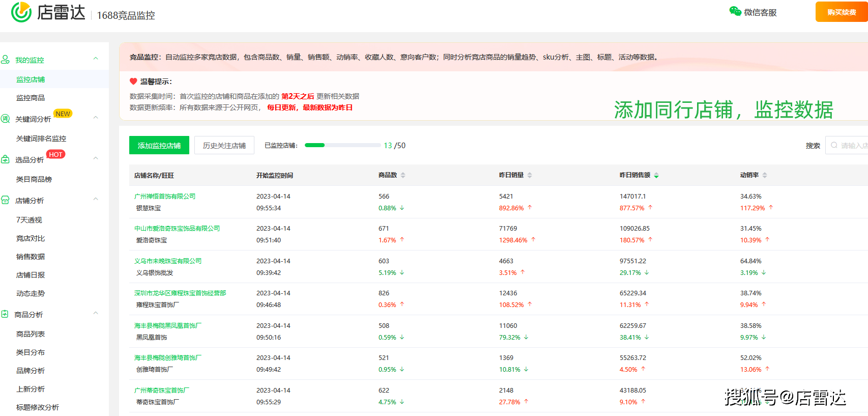Collapse the 商品分析 section chevron

point(96,313)
